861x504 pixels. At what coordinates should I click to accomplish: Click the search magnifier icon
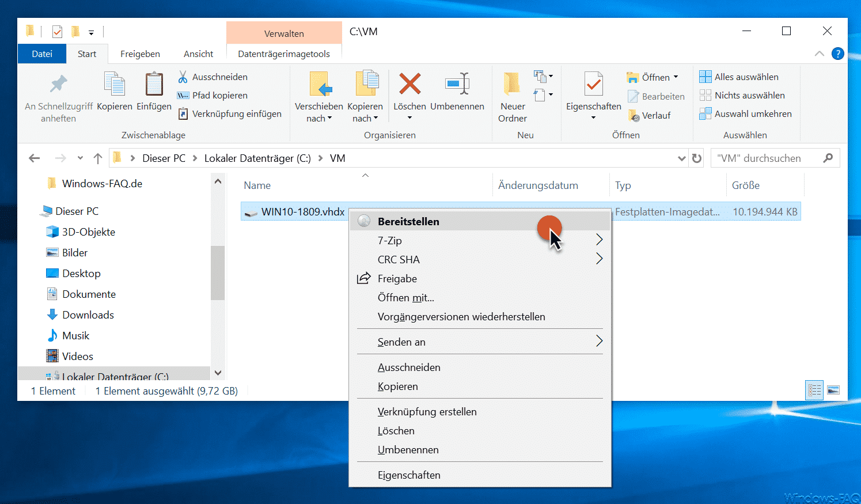point(828,158)
